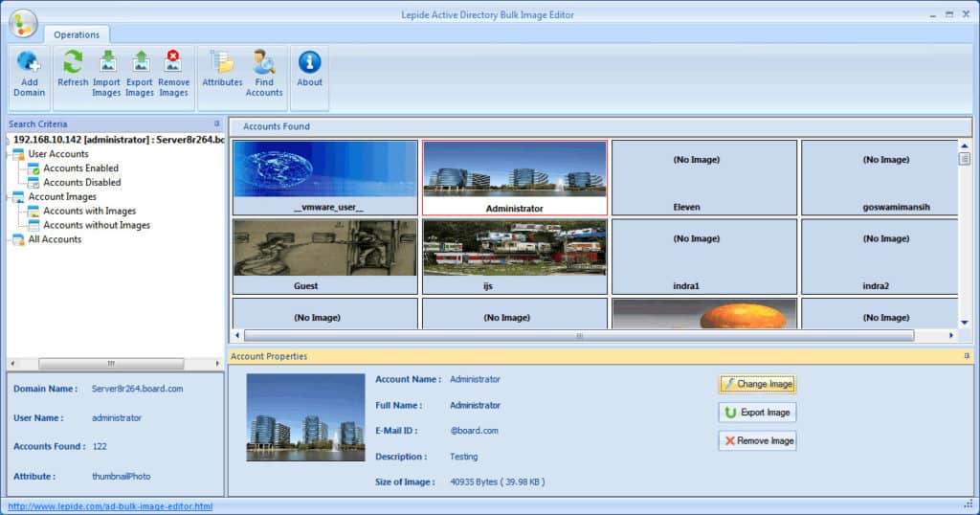Click the Remove Image button

(757, 440)
